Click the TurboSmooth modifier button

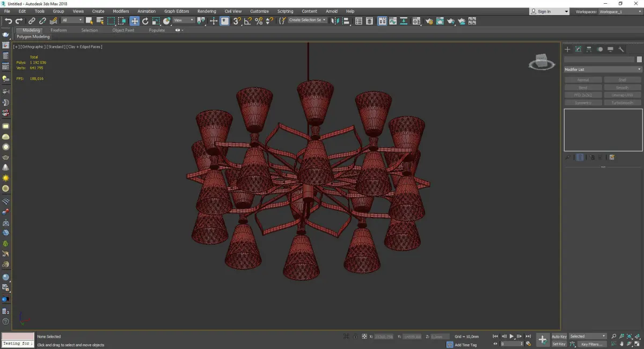623,103
